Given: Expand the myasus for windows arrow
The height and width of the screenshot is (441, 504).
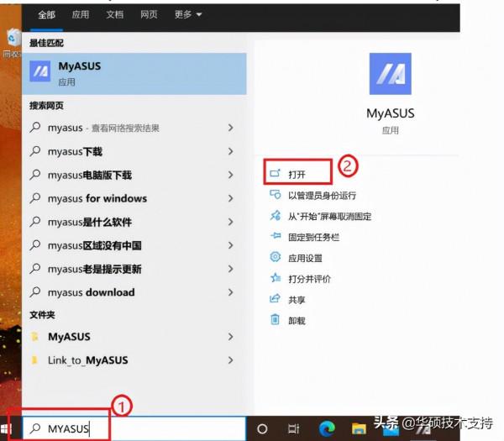Looking at the screenshot, I should tap(230, 198).
